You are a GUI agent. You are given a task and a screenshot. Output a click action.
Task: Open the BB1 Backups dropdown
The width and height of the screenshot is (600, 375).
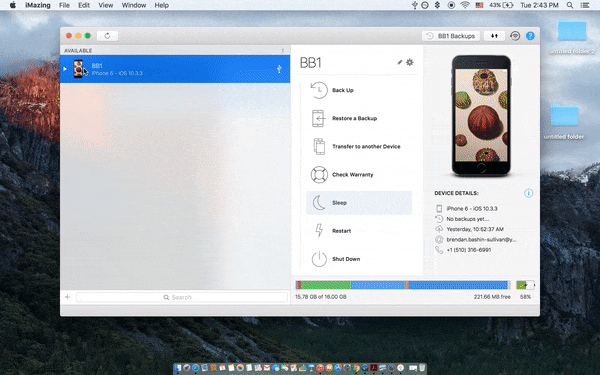451,36
